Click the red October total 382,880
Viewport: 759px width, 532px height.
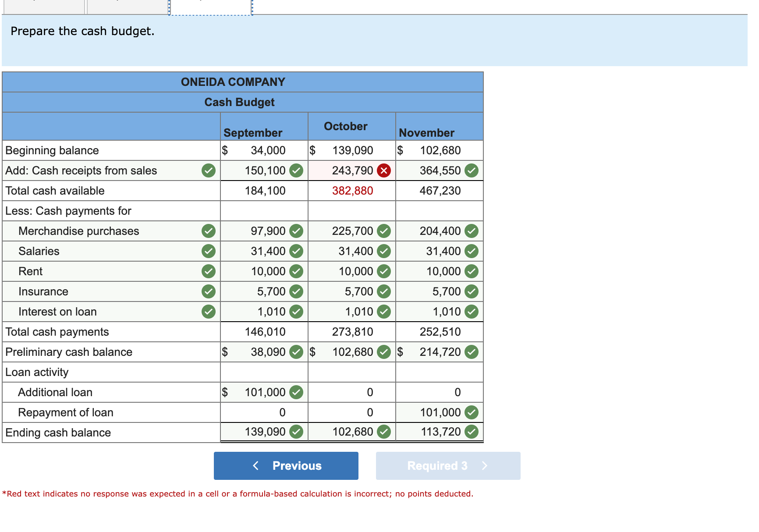[353, 191]
